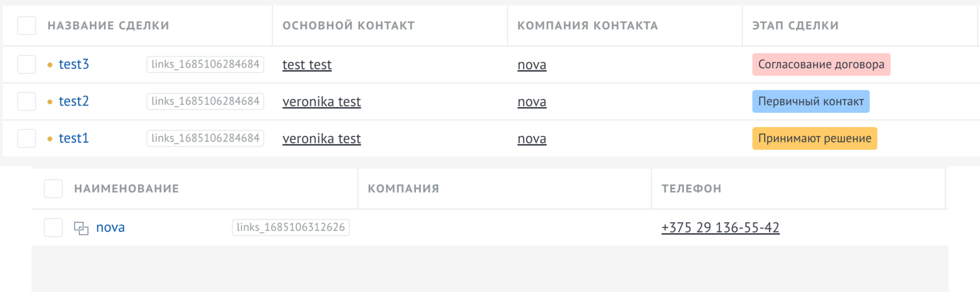This screenshot has width=980, height=292.
Task: Open the test3 deal
Action: (74, 65)
